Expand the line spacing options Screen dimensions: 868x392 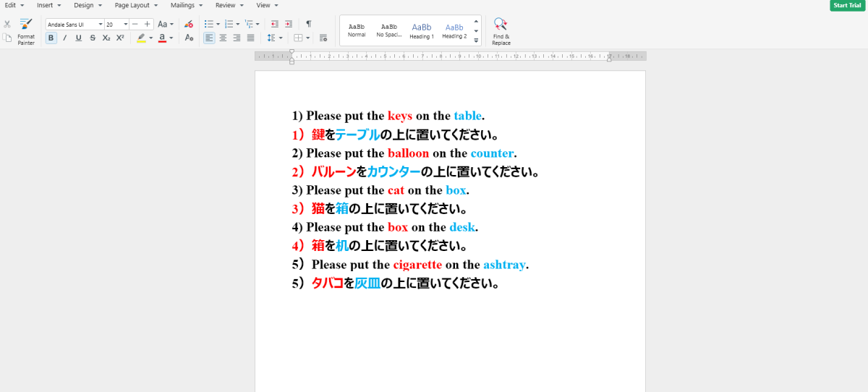(x=281, y=38)
